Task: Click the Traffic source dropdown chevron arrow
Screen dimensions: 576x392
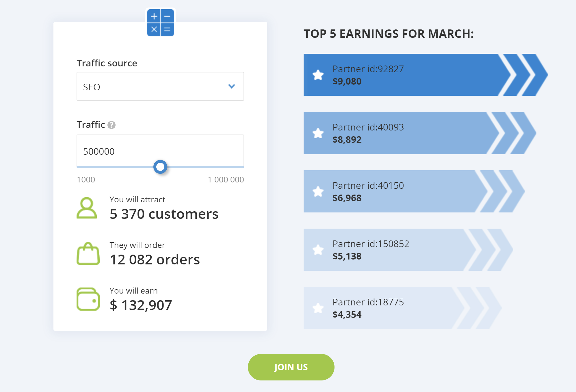Action: pos(232,86)
